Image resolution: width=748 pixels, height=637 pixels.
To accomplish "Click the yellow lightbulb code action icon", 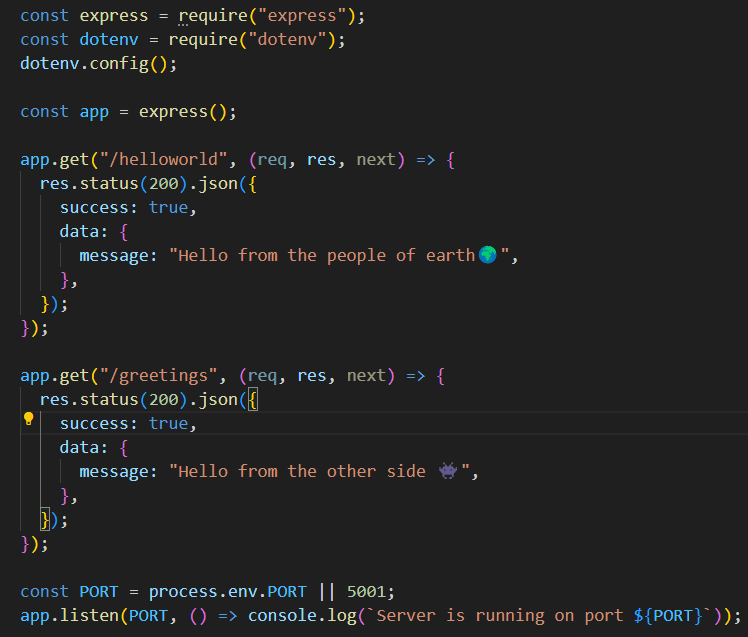I will pyautogui.click(x=29, y=419).
